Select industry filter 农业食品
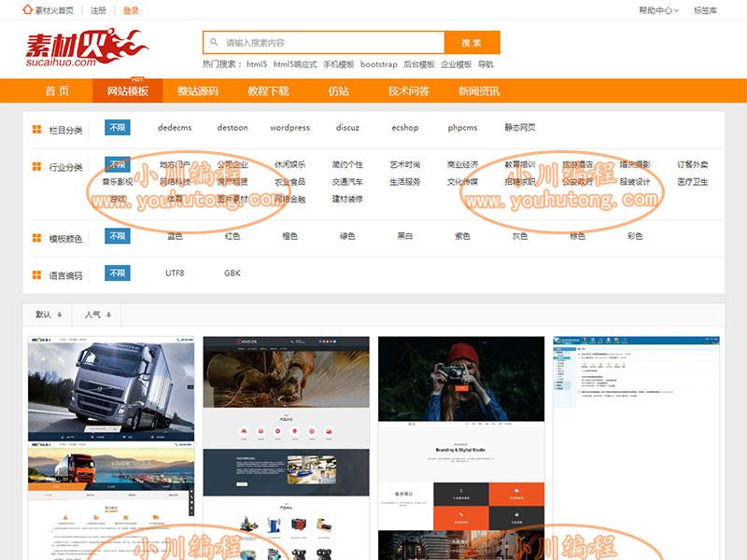 pyautogui.click(x=289, y=182)
